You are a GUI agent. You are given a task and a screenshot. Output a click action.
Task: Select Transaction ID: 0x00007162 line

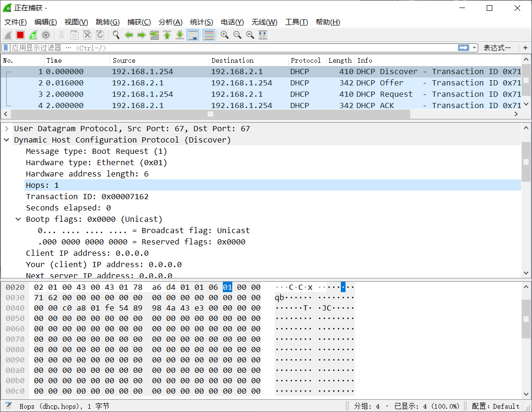coord(87,196)
